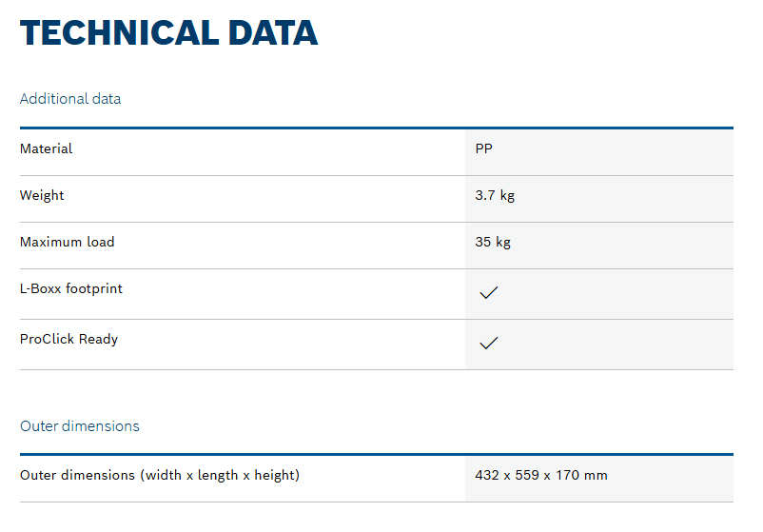Click the blue divider under Outer dimensions heading

377,454
